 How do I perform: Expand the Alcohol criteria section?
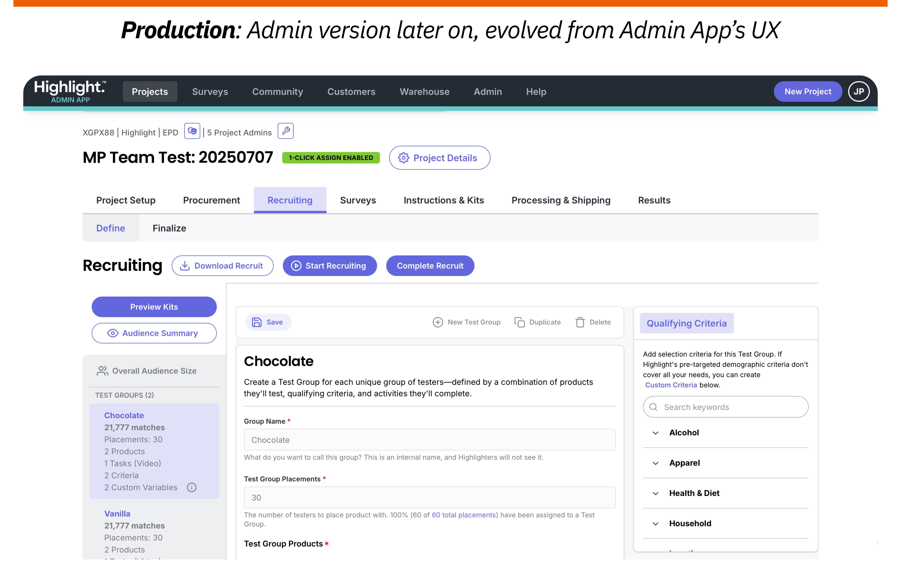tap(725, 433)
